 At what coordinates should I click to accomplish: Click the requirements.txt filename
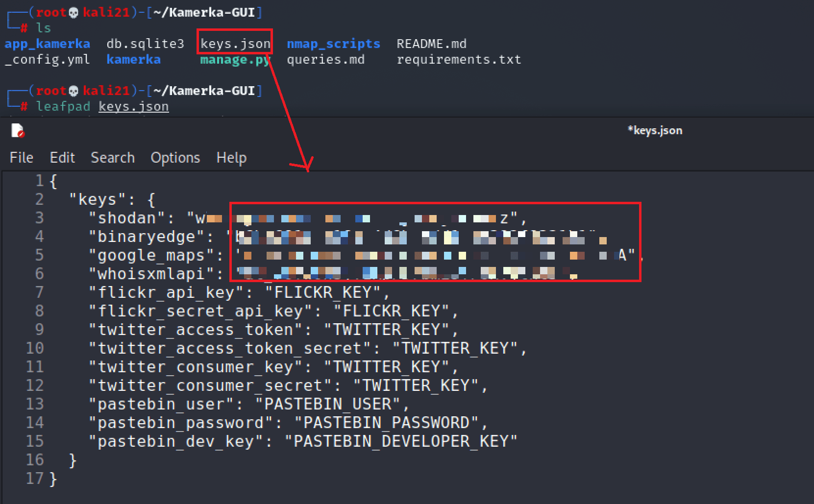tap(459, 59)
